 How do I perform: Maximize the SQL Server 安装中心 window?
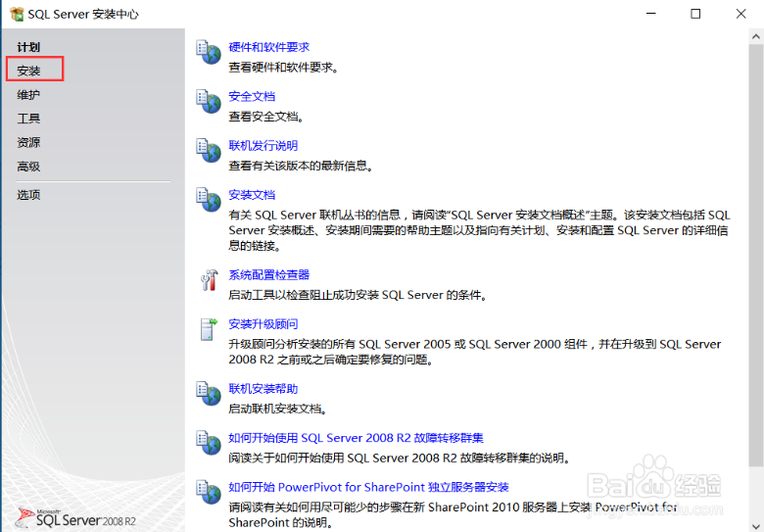click(695, 14)
